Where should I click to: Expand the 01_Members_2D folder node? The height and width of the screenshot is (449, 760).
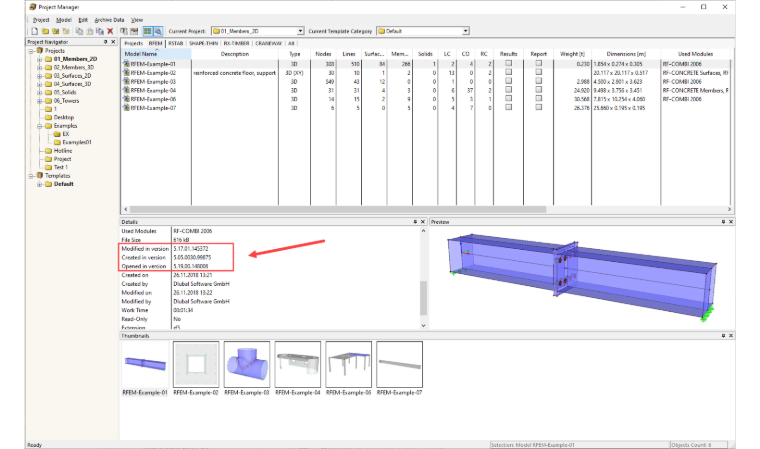pyautogui.click(x=40, y=59)
